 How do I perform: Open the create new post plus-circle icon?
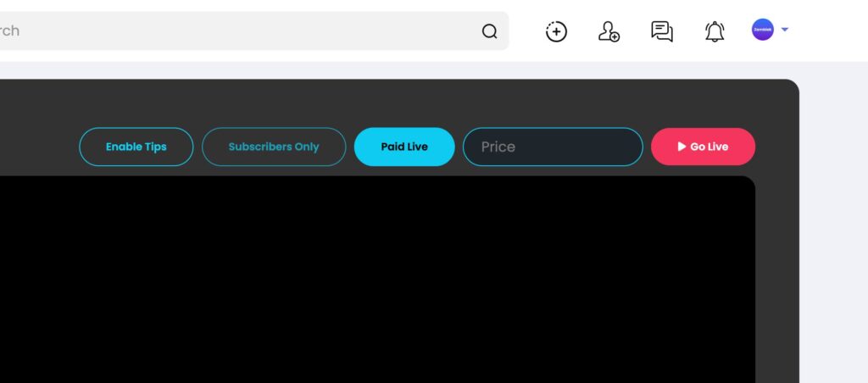(x=556, y=31)
